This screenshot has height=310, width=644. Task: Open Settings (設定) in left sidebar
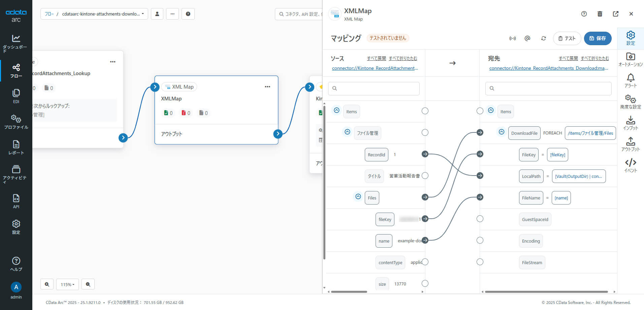point(16,227)
